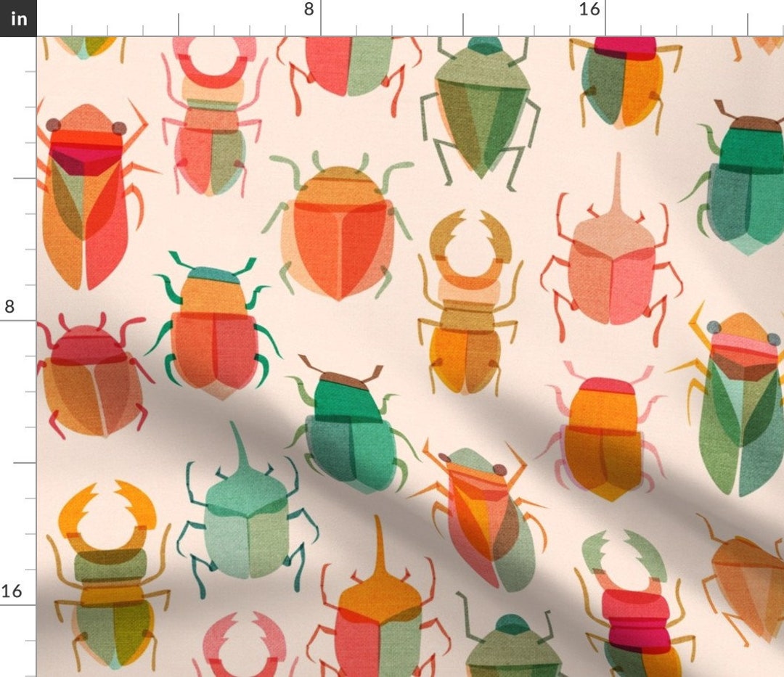
Task: Click the number 16 on the left ruler
Action: (x=11, y=590)
